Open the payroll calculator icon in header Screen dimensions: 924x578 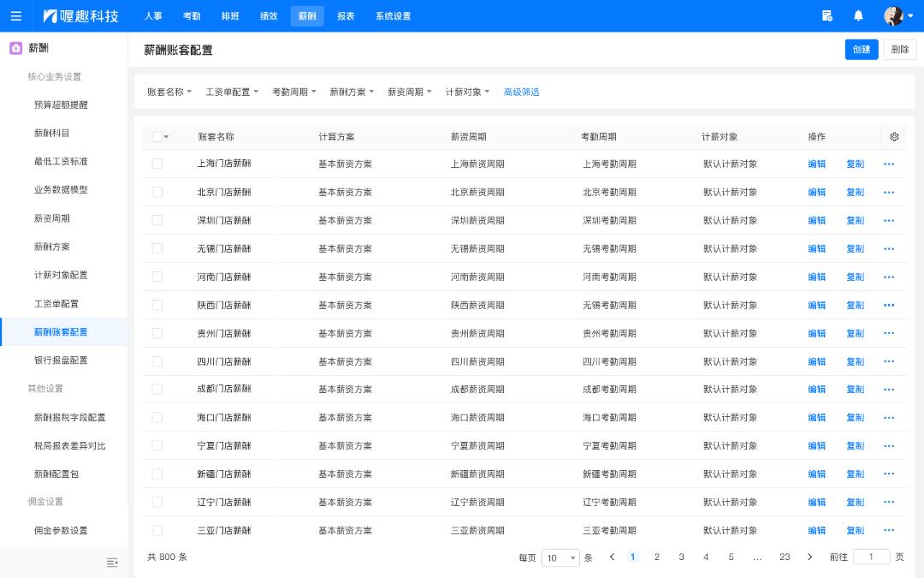(826, 16)
